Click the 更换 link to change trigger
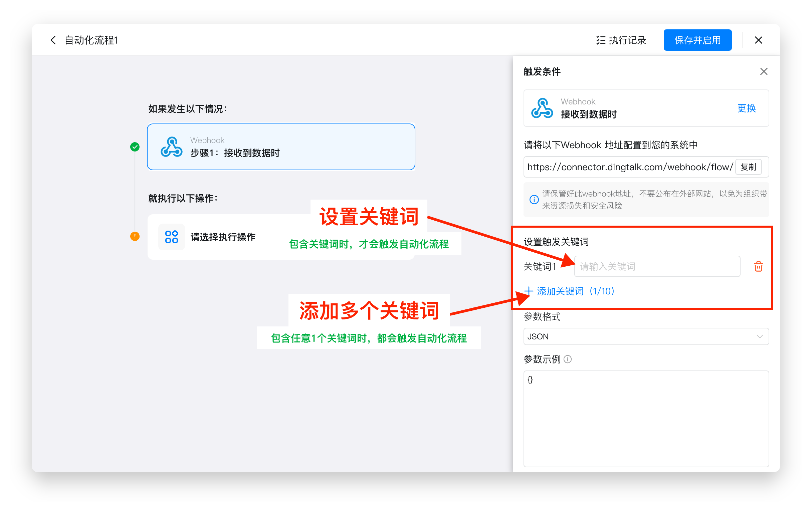Image resolution: width=812 pixels, height=512 pixels. [x=746, y=108]
